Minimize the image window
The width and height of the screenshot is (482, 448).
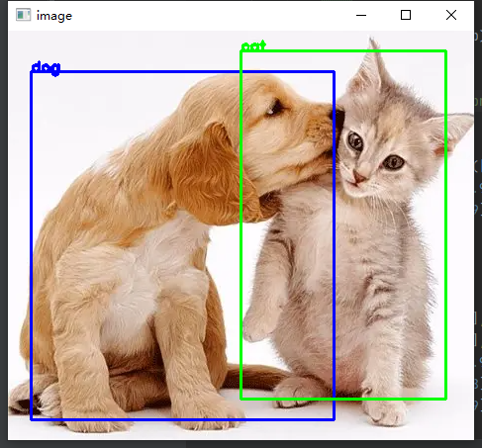pyautogui.click(x=361, y=15)
